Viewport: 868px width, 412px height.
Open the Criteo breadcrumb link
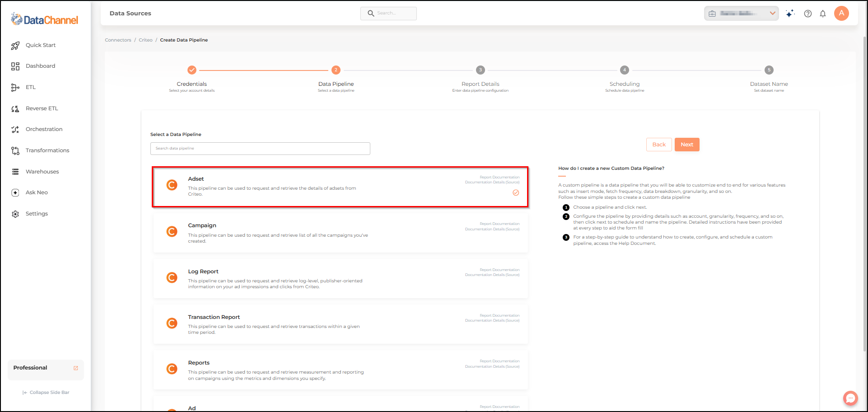(x=145, y=40)
